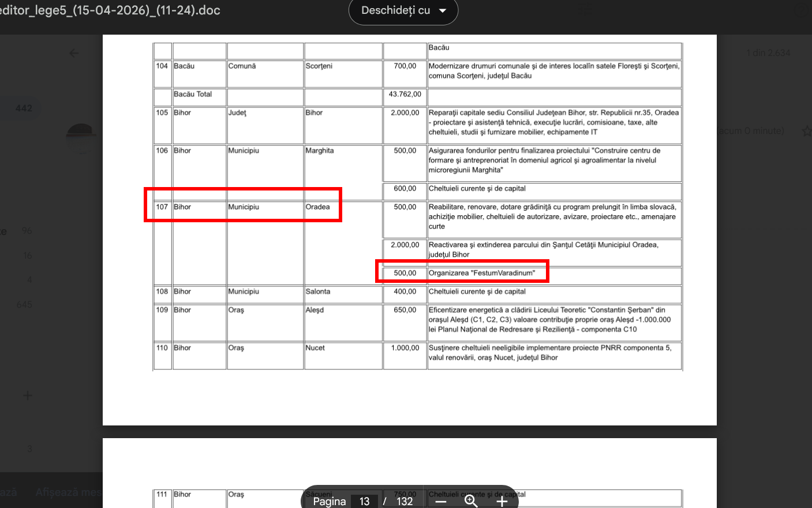Click the "Marghita" cell in row 106
812x508 pixels.
(x=320, y=151)
